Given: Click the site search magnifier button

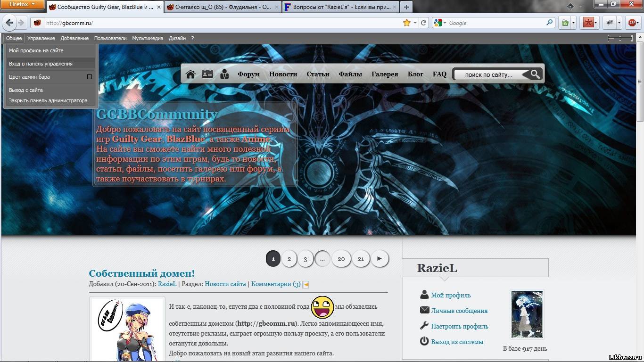Looking at the screenshot, I should coord(535,74).
